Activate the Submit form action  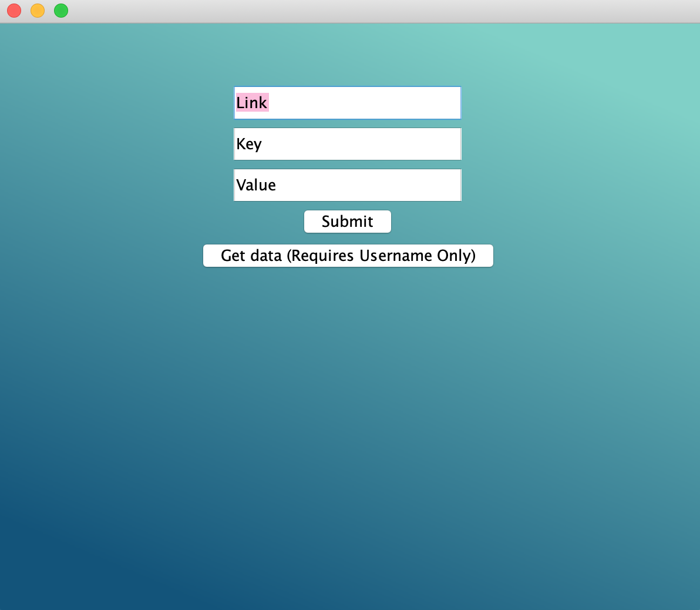[x=347, y=222]
